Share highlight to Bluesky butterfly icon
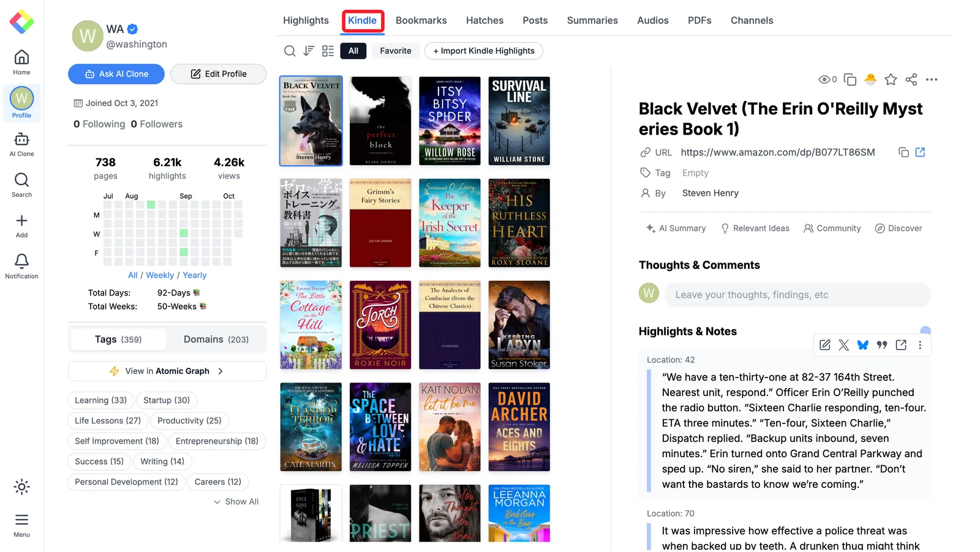980x552 pixels. tap(863, 345)
